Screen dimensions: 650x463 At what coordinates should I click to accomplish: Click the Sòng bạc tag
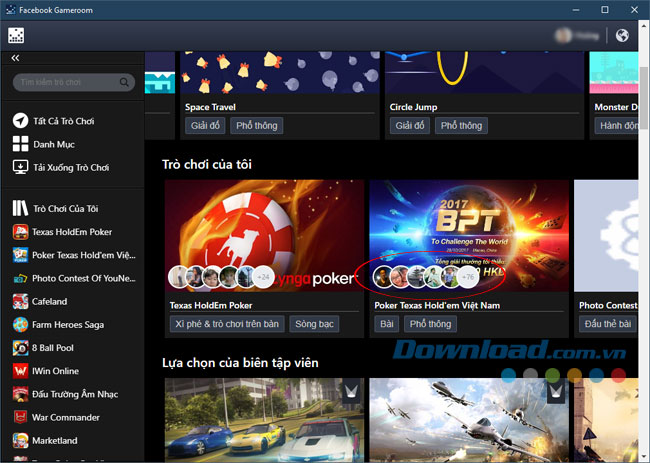pyautogui.click(x=314, y=324)
